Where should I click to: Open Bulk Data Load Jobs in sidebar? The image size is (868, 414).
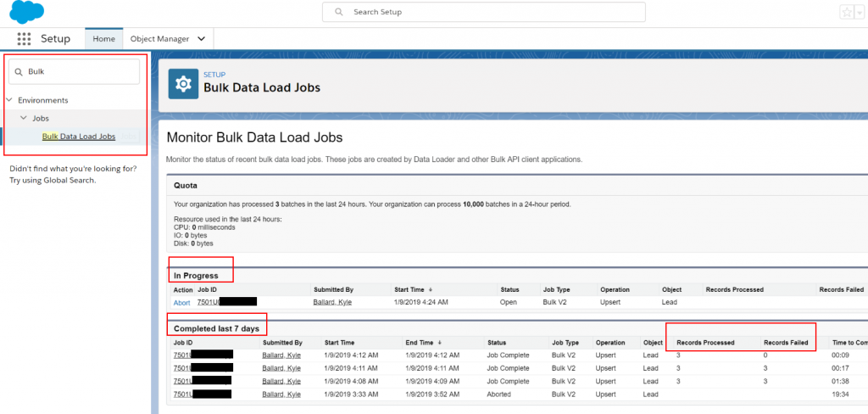point(79,137)
